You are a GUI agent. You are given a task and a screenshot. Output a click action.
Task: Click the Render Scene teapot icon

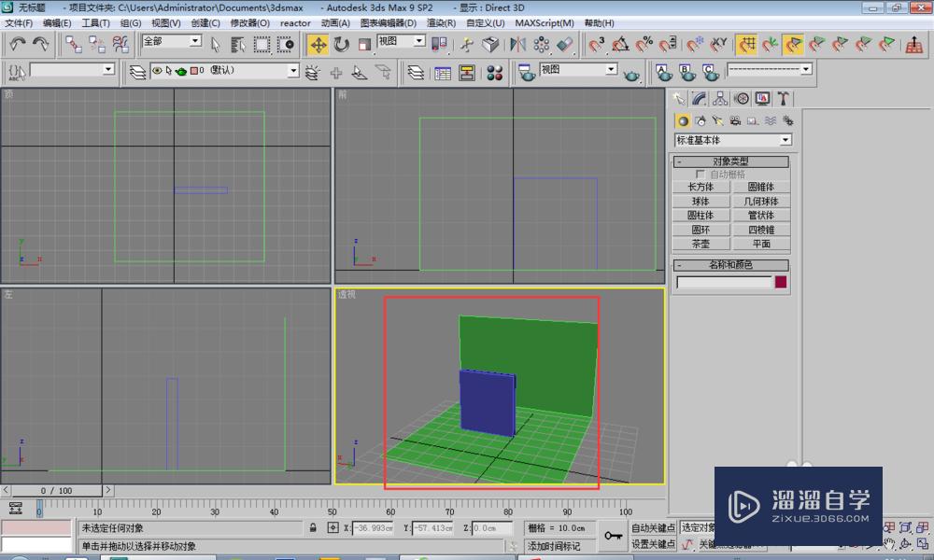[527, 73]
